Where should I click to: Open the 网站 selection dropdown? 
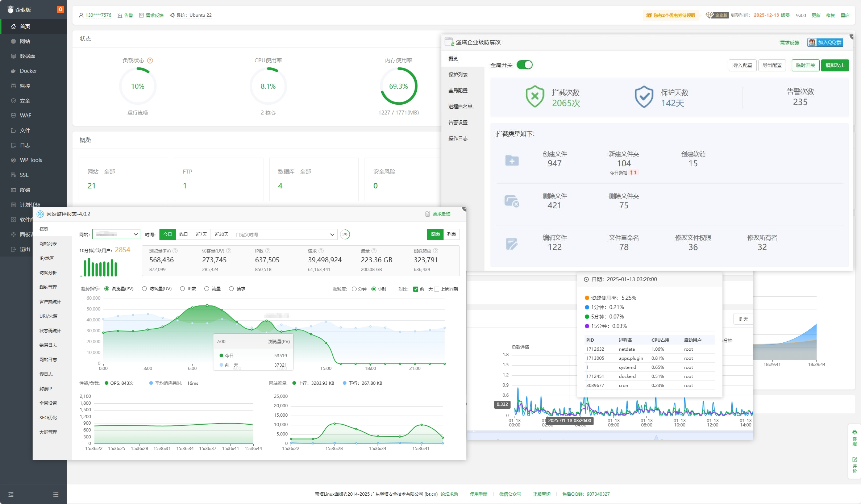coord(116,234)
